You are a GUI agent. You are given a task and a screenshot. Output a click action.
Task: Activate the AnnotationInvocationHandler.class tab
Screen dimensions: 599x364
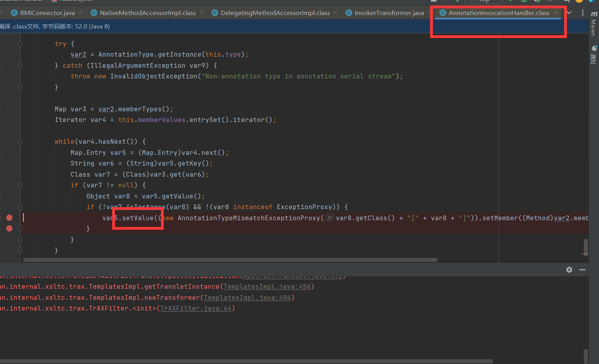tap(499, 13)
